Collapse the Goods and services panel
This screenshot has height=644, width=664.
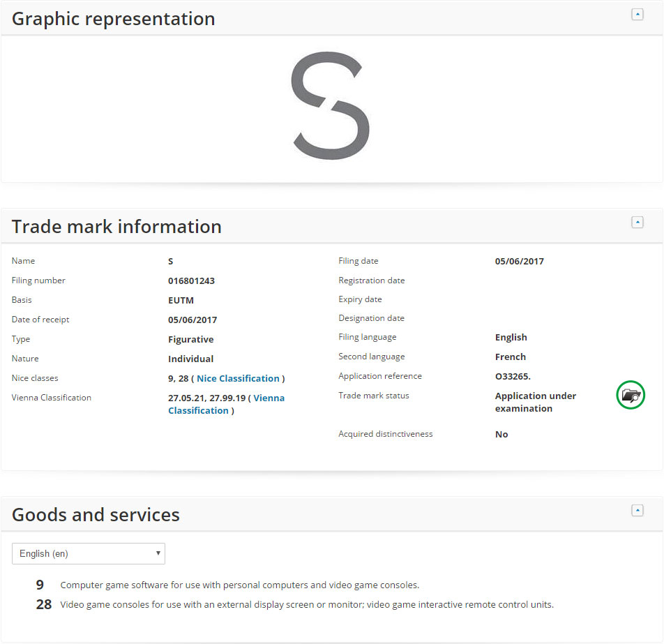(637, 511)
